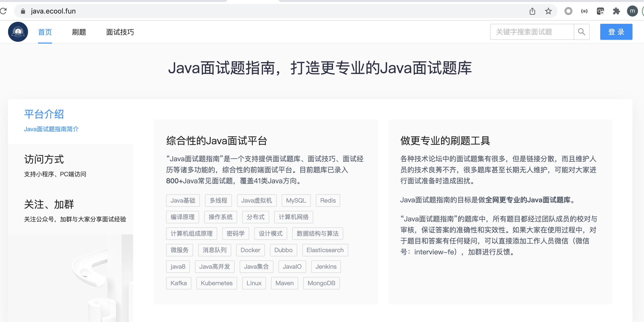Viewport: 644px width, 322px height.
Task: Select the 首页 tab
Action: click(45, 32)
